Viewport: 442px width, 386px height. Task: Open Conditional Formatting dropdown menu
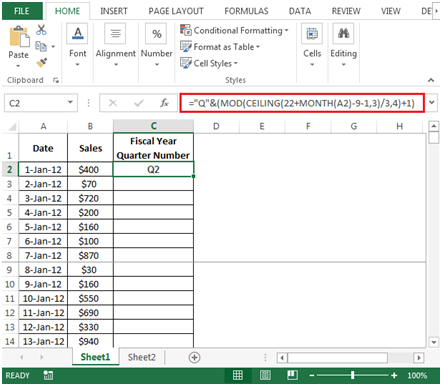click(286, 30)
